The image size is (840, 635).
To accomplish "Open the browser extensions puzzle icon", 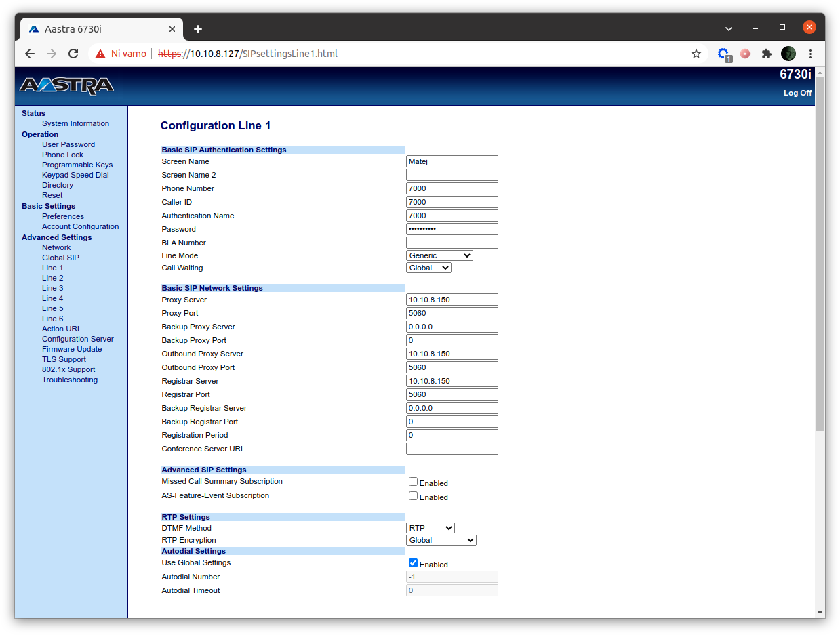I will (767, 53).
